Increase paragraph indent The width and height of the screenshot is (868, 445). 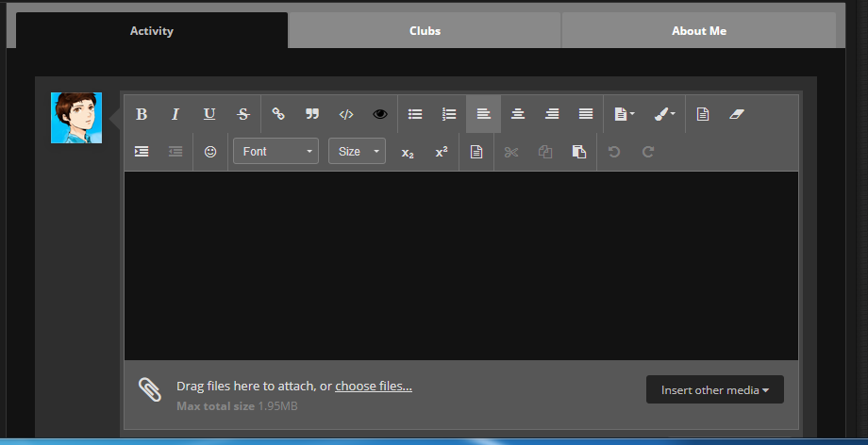pyautogui.click(x=142, y=152)
